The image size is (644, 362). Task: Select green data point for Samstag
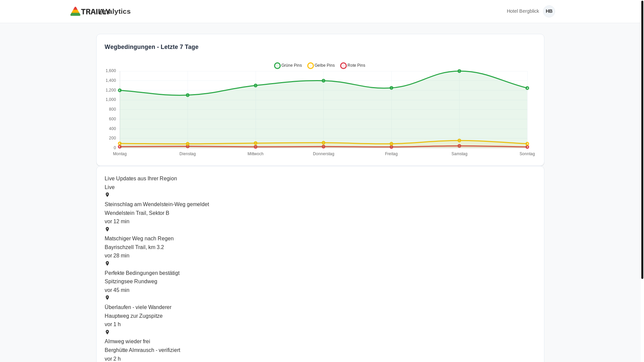(x=459, y=71)
